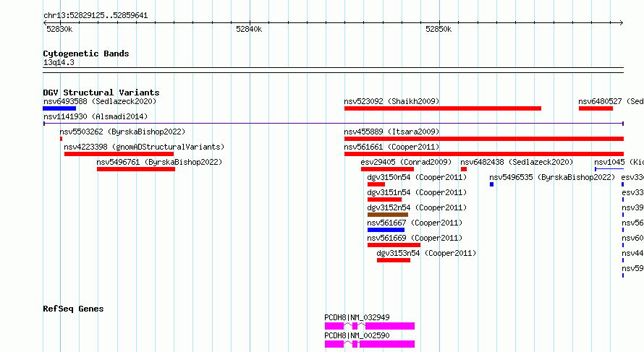Image resolution: width=644 pixels, height=352 pixels.
Task: Select the purple nsv1141930 variant line
Action: (x=334, y=124)
